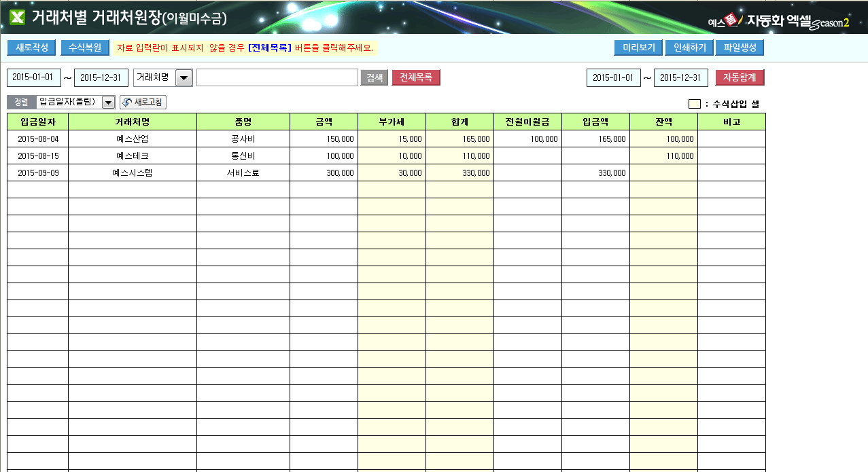Image resolution: width=868 pixels, height=472 pixels.
Task: Select the 110,000 cell in 잔액 column
Action: (664, 156)
